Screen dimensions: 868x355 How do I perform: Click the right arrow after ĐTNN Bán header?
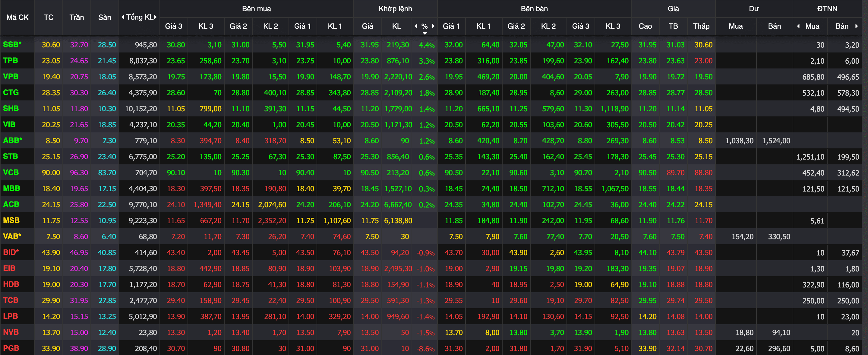(x=857, y=26)
